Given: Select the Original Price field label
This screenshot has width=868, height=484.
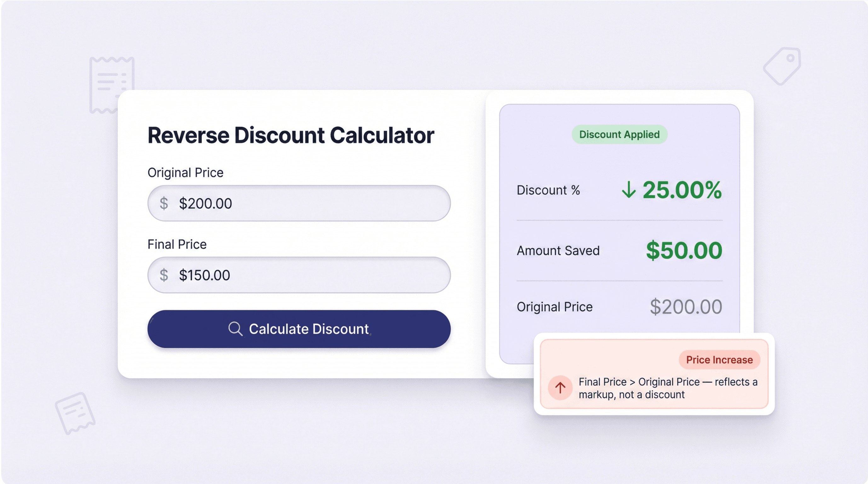Looking at the screenshot, I should click(x=185, y=172).
